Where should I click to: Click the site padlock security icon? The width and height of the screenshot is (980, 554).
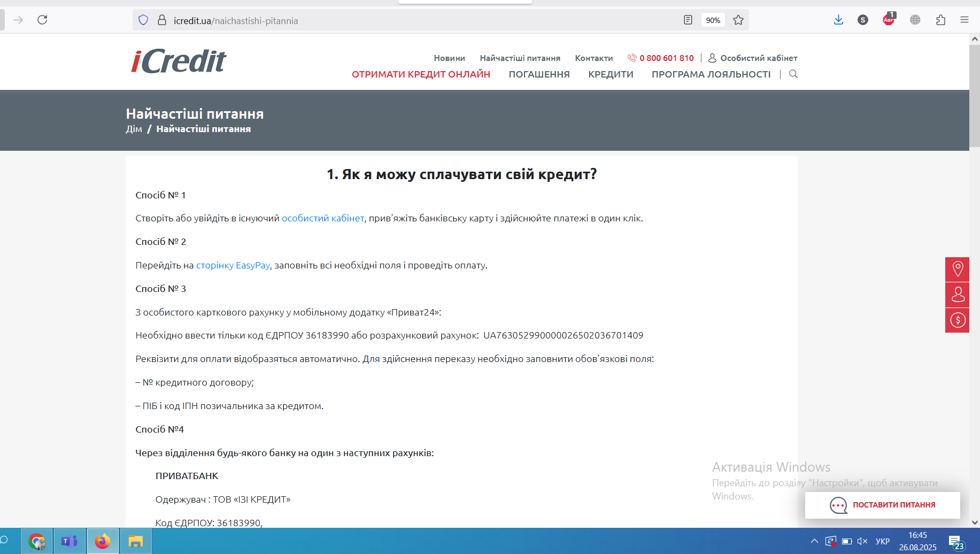[x=162, y=20]
